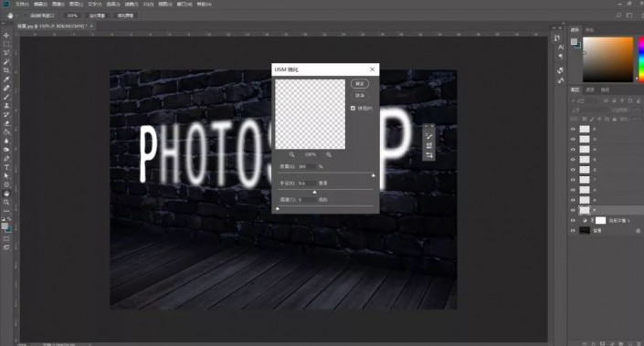Hide the 背景 layer
Screen dimensions: 644x346
tap(573, 231)
